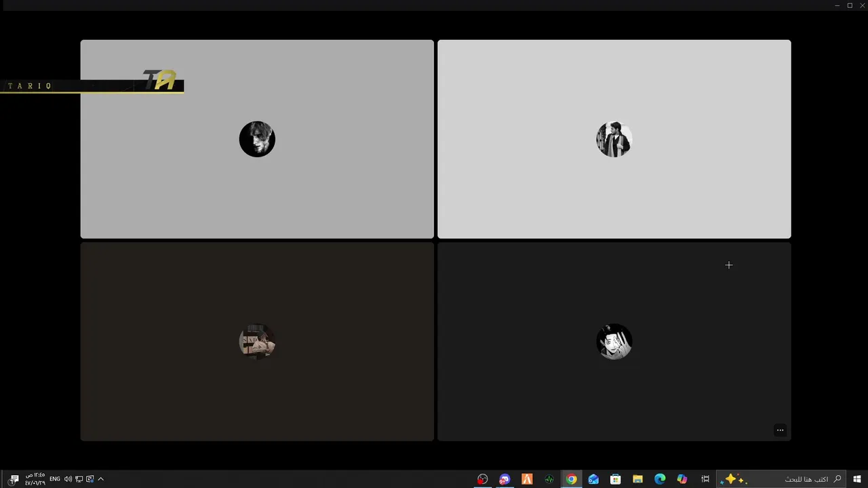The width and height of the screenshot is (868, 488).
Task: Click the tray icon with the blue dot
Action: point(90,479)
